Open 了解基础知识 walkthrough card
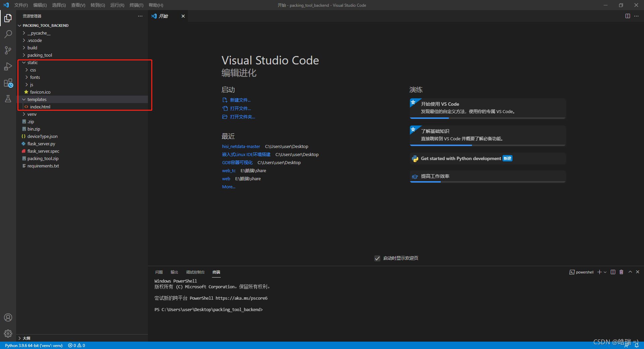 (x=488, y=136)
